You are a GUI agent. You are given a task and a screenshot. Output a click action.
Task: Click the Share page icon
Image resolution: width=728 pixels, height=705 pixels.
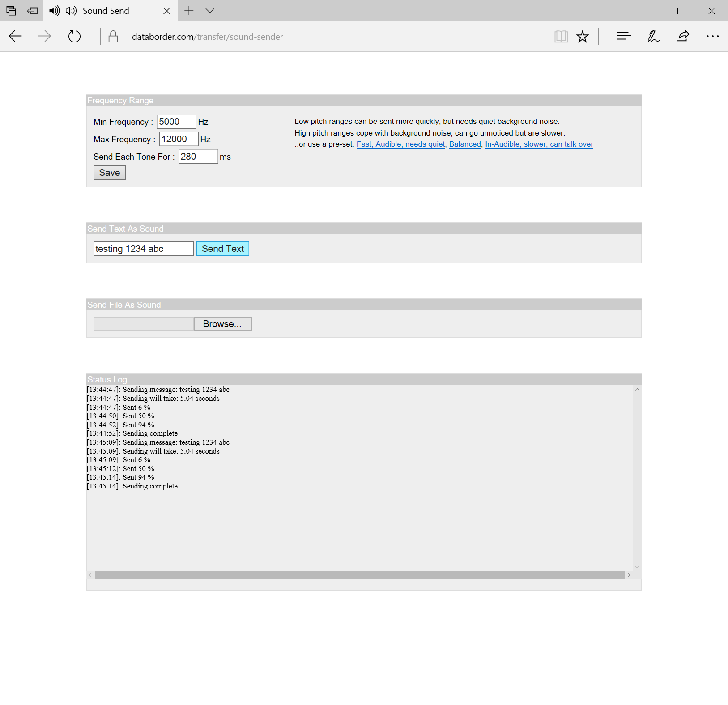coord(682,36)
